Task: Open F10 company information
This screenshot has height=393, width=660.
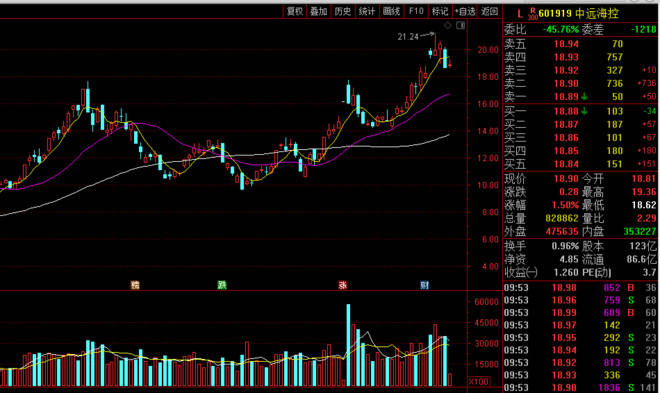Action: (x=416, y=11)
